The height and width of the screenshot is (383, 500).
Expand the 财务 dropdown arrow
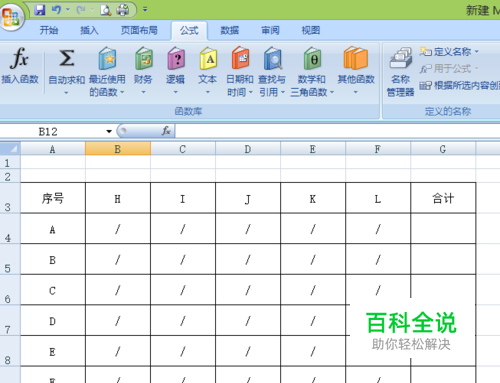pos(143,92)
